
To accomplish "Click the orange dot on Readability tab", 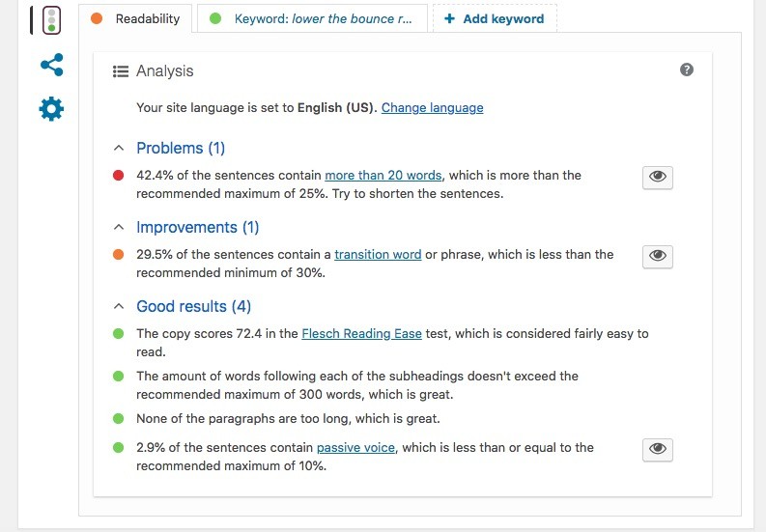I will 98,18.
